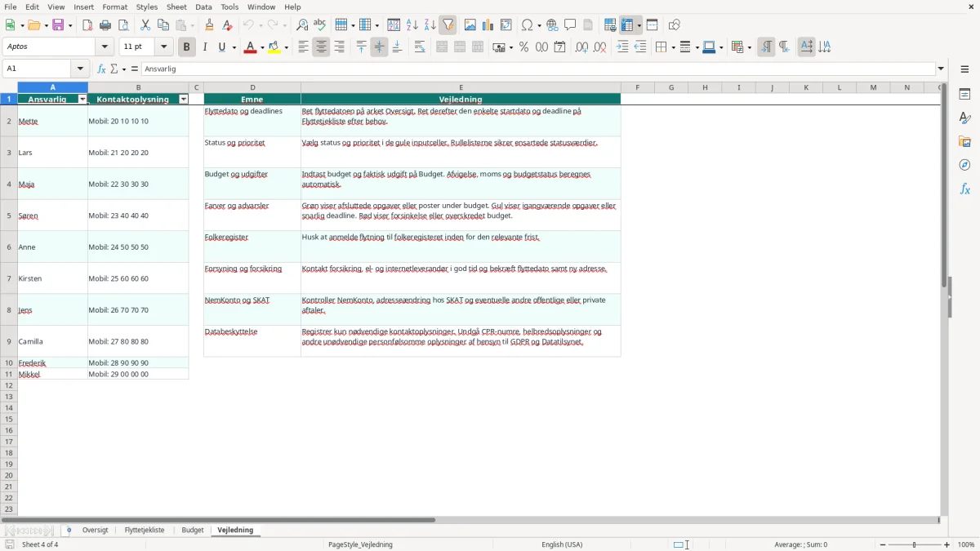
Task: Center the cell content vertically
Action: point(380,47)
